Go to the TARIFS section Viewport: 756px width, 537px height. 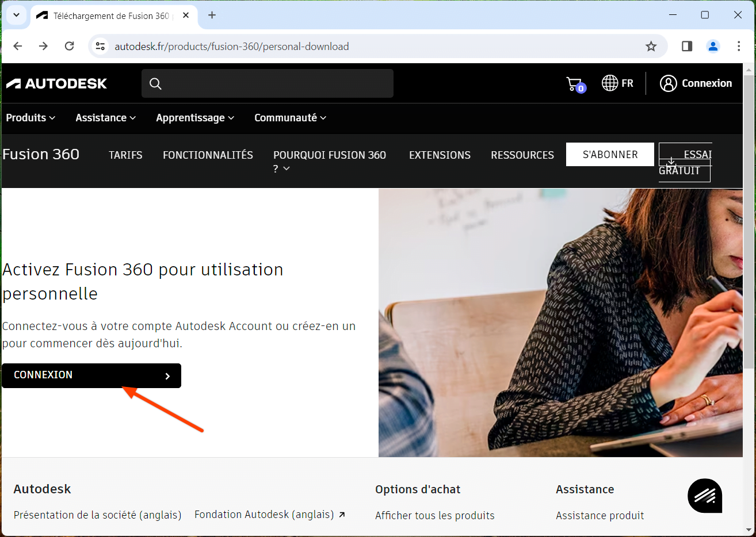[125, 155]
